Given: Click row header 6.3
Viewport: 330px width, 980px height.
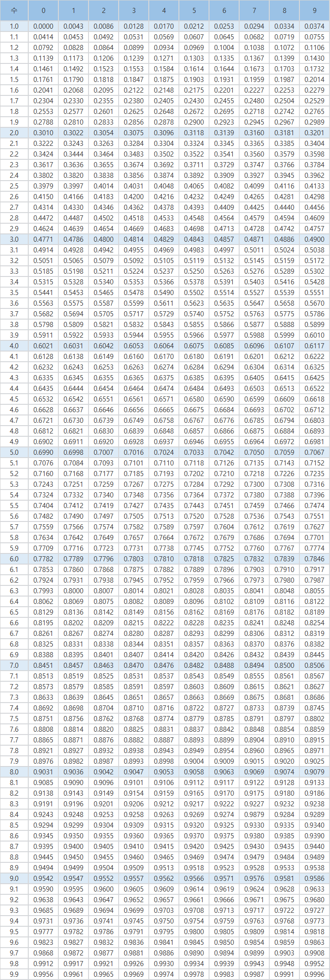Looking at the screenshot, I should pyautogui.click(x=14, y=591).
